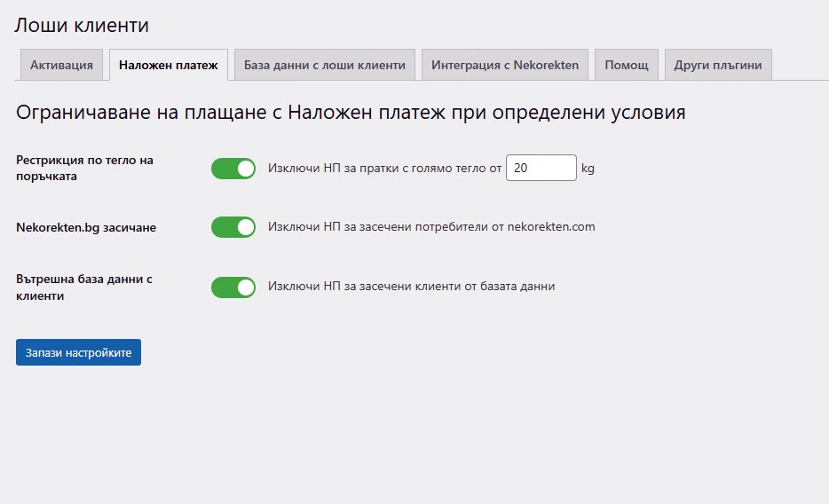Click the kg unit label
829x504 pixels.
(x=588, y=169)
